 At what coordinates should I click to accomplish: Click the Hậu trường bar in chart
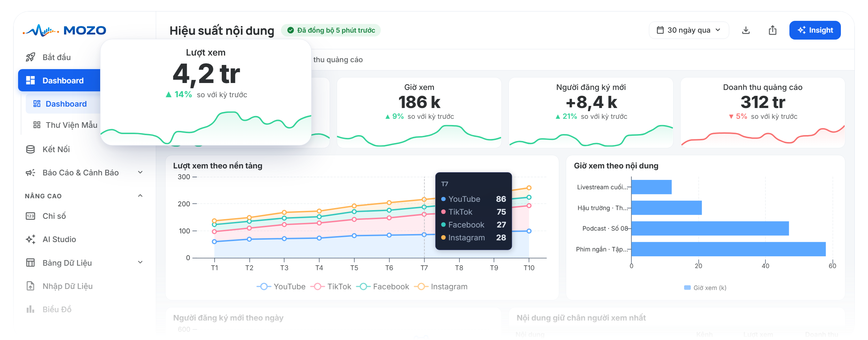(x=667, y=208)
